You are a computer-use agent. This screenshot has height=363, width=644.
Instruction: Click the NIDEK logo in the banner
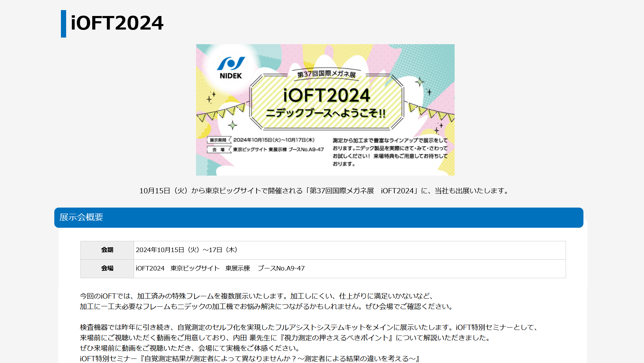pos(231,68)
